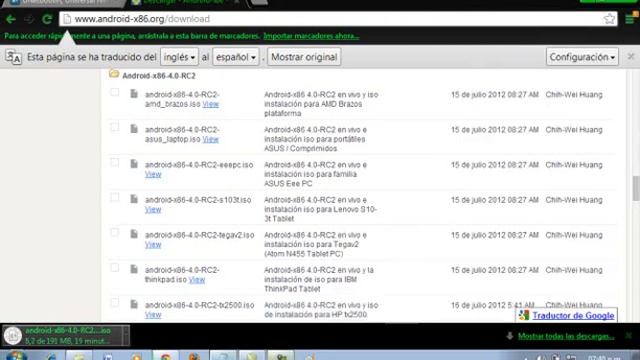Tick the checkbox for s103t.iso

coord(115,198)
